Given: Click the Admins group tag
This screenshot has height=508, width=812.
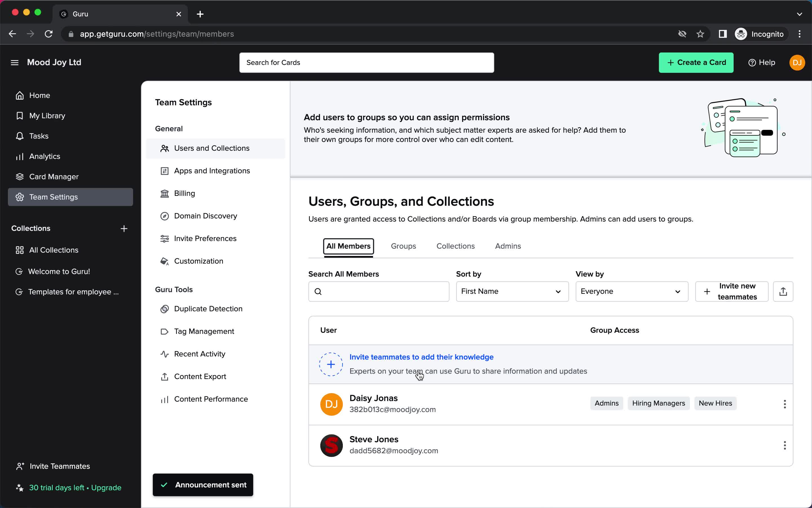Looking at the screenshot, I should click(x=606, y=403).
